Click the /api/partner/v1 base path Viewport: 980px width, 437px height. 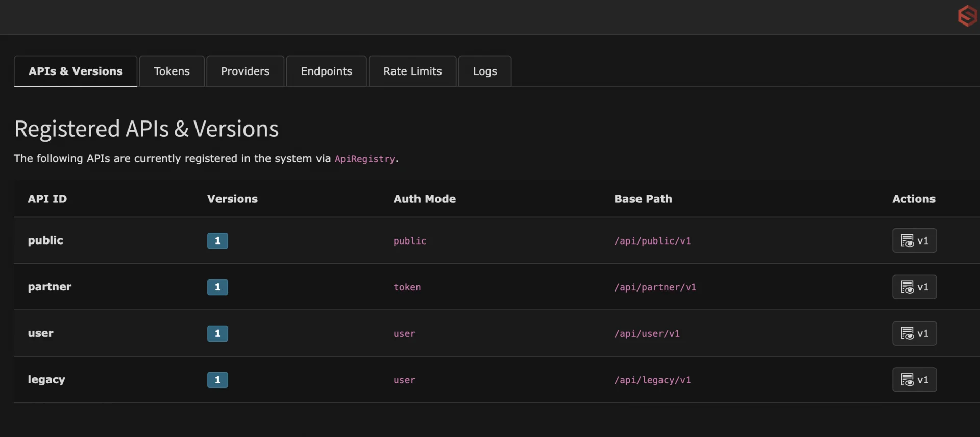[655, 287]
